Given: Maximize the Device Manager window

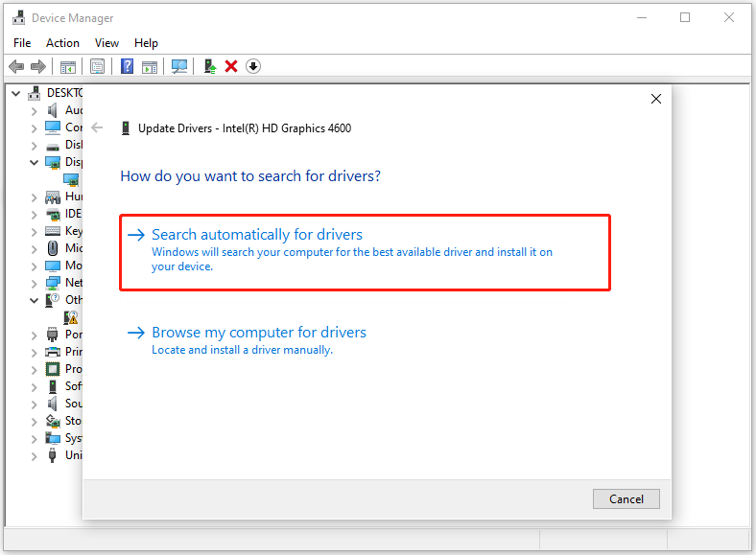Looking at the screenshot, I should click(x=685, y=18).
